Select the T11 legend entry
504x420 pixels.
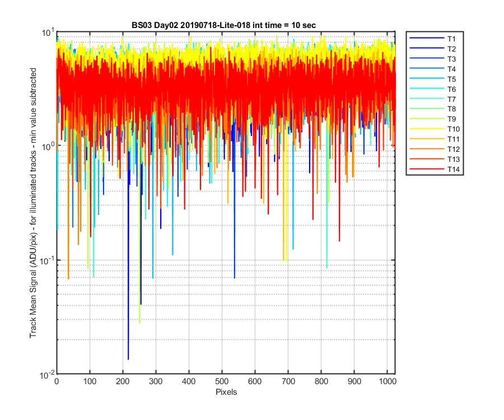pos(435,139)
